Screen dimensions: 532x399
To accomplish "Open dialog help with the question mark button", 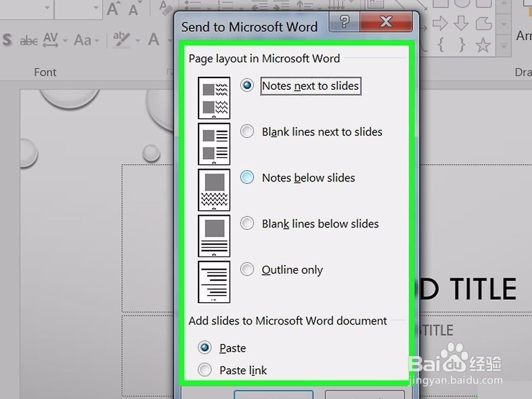I will pyautogui.click(x=344, y=22).
